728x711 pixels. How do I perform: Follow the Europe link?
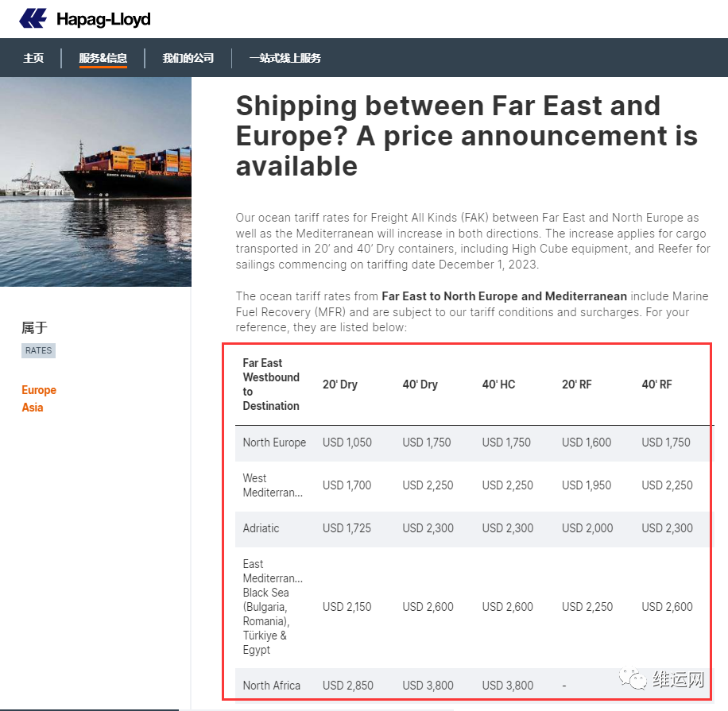coord(39,390)
